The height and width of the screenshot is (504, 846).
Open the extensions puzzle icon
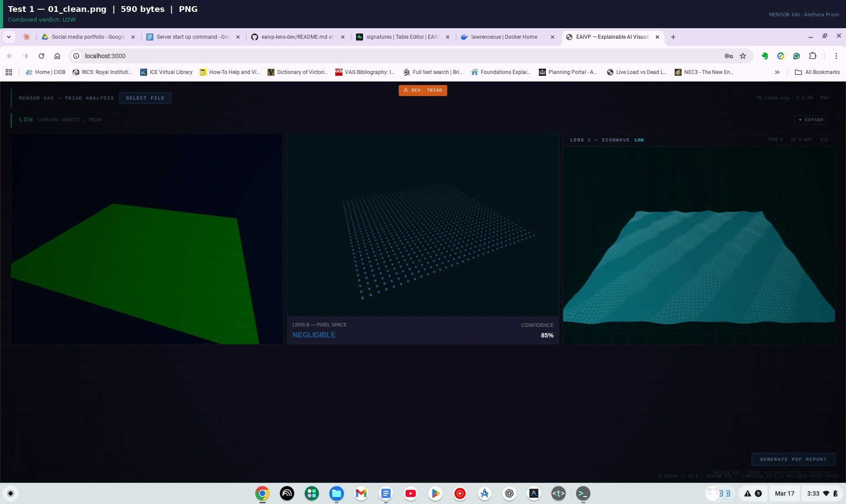pyautogui.click(x=813, y=56)
